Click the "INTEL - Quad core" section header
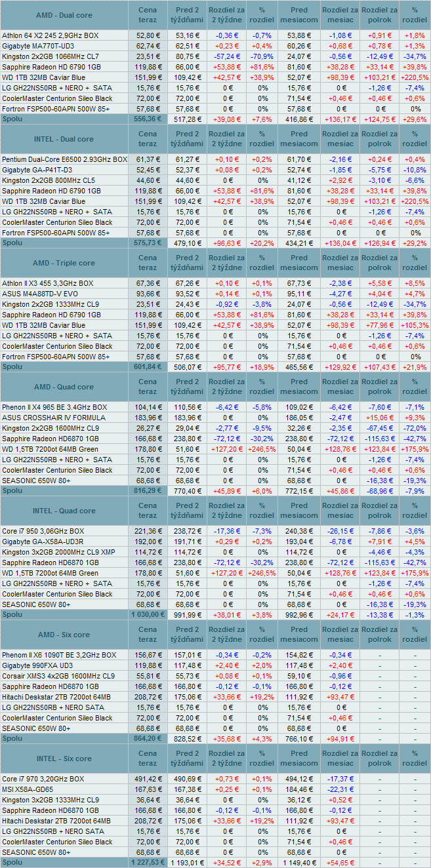The width and height of the screenshot is (431, 868). [x=64, y=511]
